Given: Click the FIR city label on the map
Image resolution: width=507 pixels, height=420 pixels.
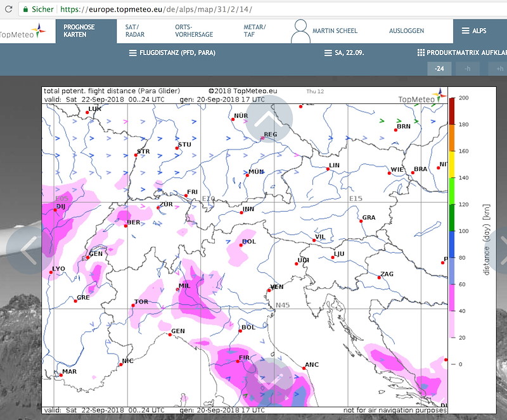Looking at the screenshot, I should (244, 357).
